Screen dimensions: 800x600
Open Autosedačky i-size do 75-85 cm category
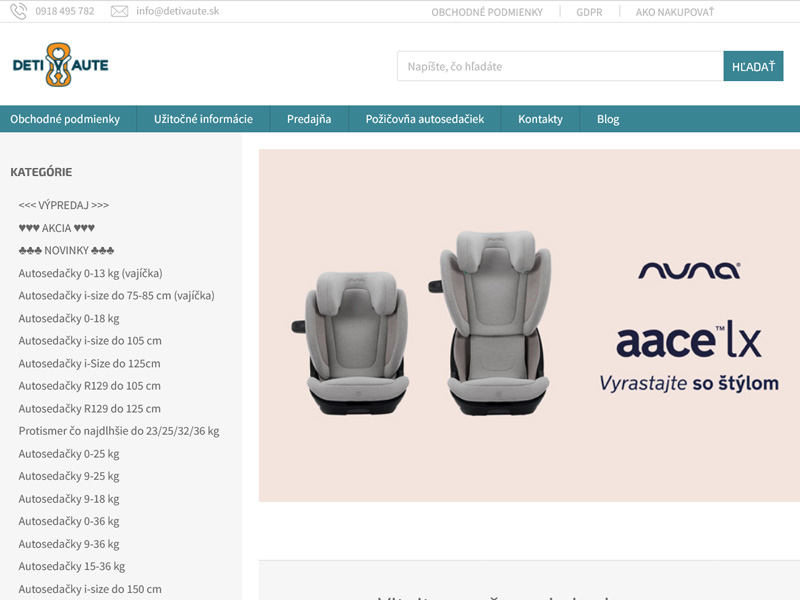click(116, 296)
